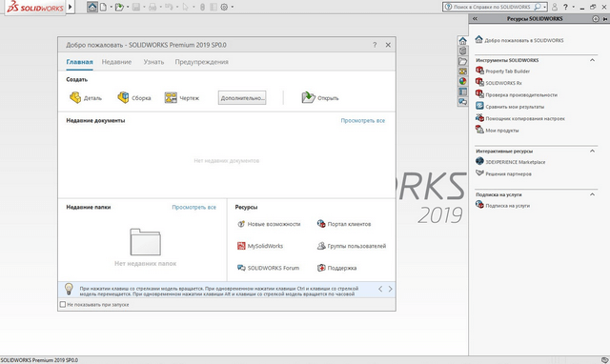The height and width of the screenshot is (364, 610).
Task: Open MySolidWorks resource link
Action: tap(260, 246)
